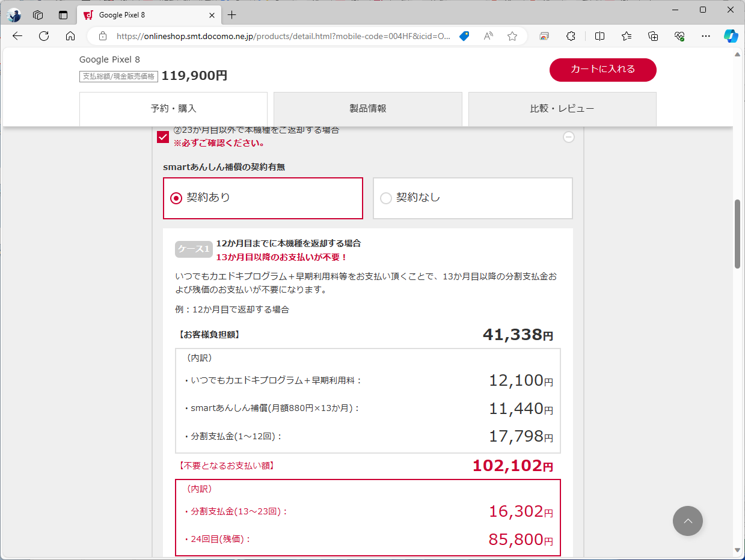Image resolution: width=745 pixels, height=560 pixels.
Task: Click the Browser essentials heart icon
Action: pos(679,36)
